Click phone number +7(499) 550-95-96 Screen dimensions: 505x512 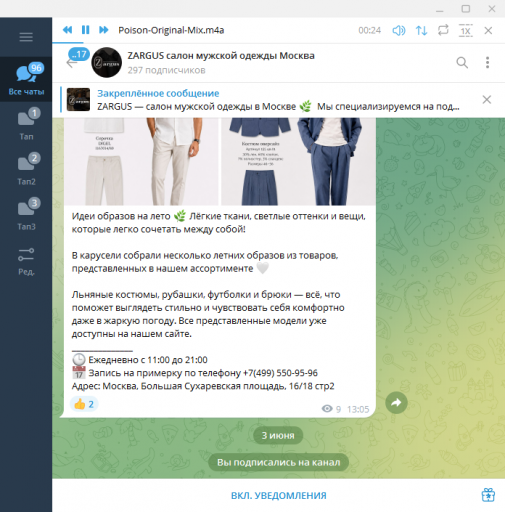[x=280, y=373]
